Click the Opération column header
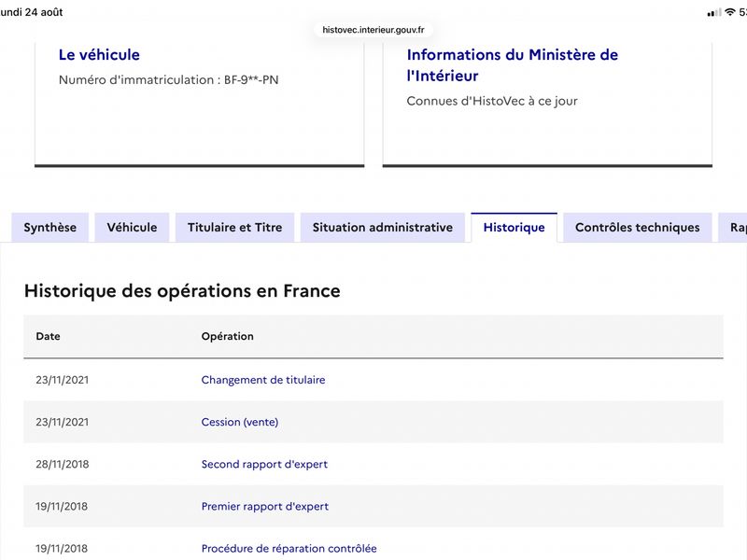Image resolution: width=747 pixels, height=560 pixels. [227, 336]
